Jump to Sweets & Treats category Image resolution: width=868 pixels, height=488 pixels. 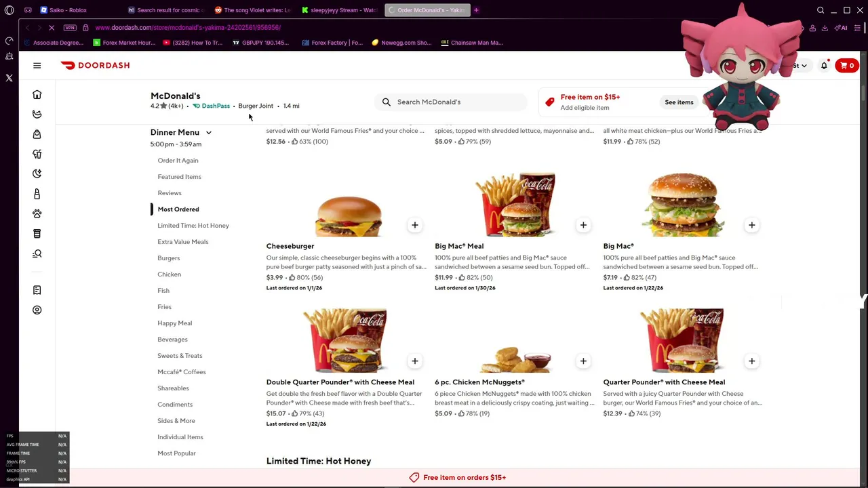pos(180,356)
